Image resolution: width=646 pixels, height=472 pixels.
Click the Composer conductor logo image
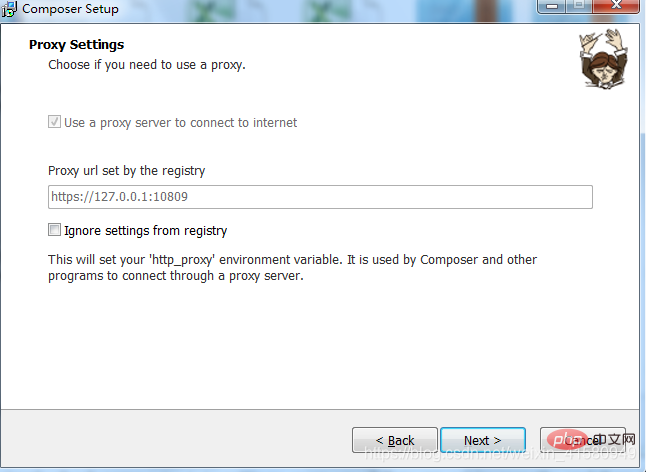604,59
